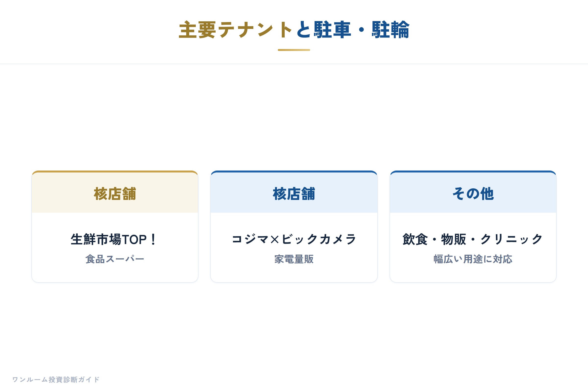Click the blue top border of middle card
Image resolution: width=588 pixels, height=392 pixels.
click(x=294, y=171)
